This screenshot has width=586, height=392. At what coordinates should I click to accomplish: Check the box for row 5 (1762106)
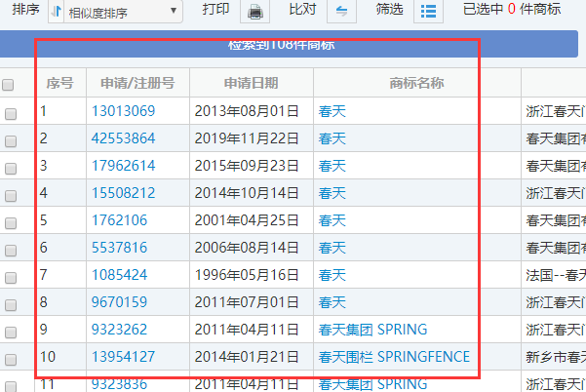pyautogui.click(x=11, y=222)
